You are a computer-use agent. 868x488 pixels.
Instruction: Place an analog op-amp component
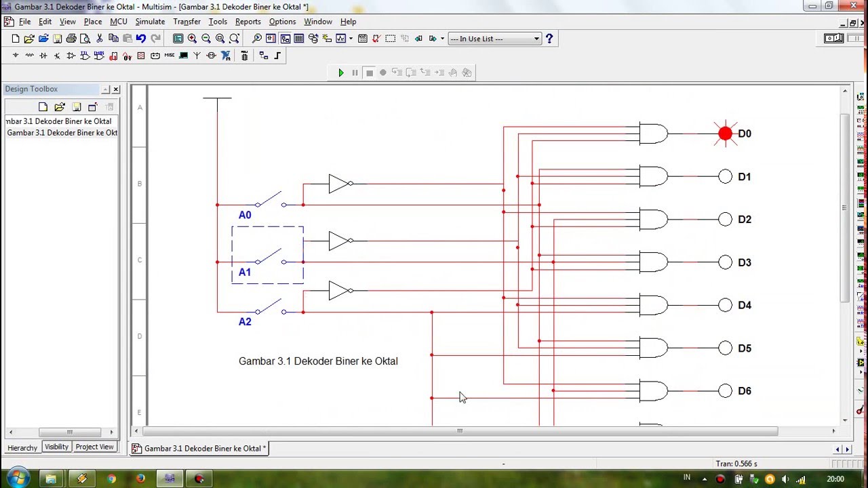[71, 56]
